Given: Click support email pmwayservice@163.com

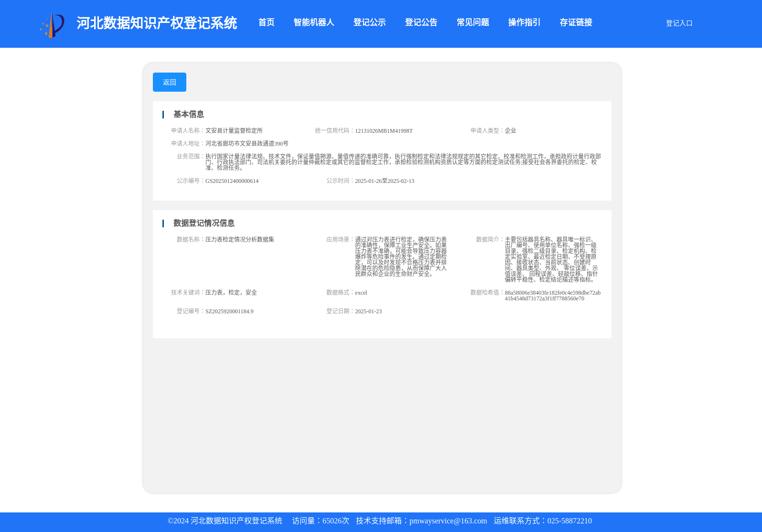Looking at the screenshot, I should [448, 521].
